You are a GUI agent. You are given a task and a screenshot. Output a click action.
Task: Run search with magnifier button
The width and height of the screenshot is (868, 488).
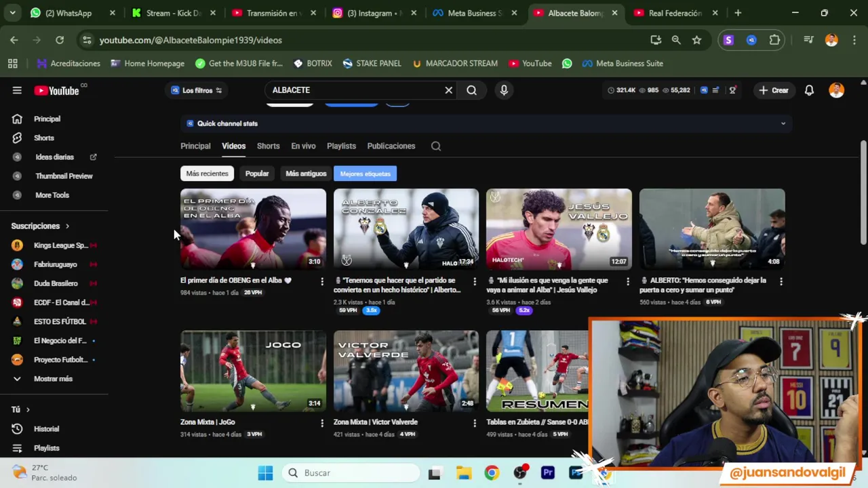coord(471,90)
